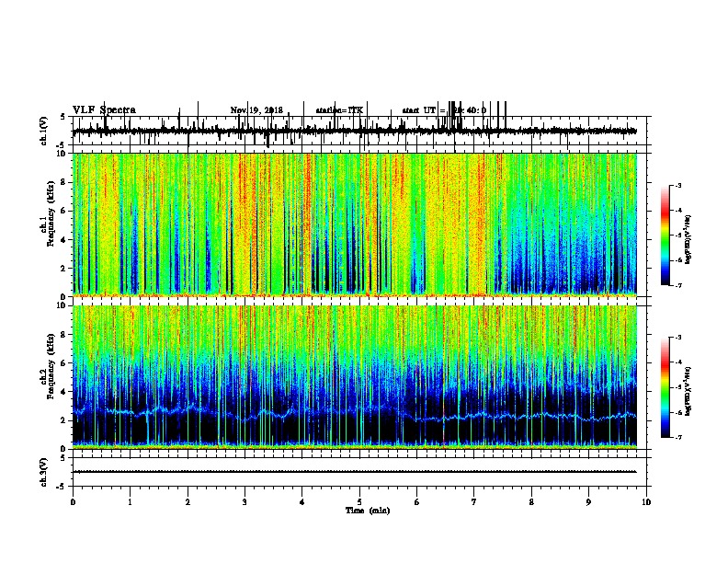Click the time axis tick label "8"

pyautogui.click(x=531, y=502)
